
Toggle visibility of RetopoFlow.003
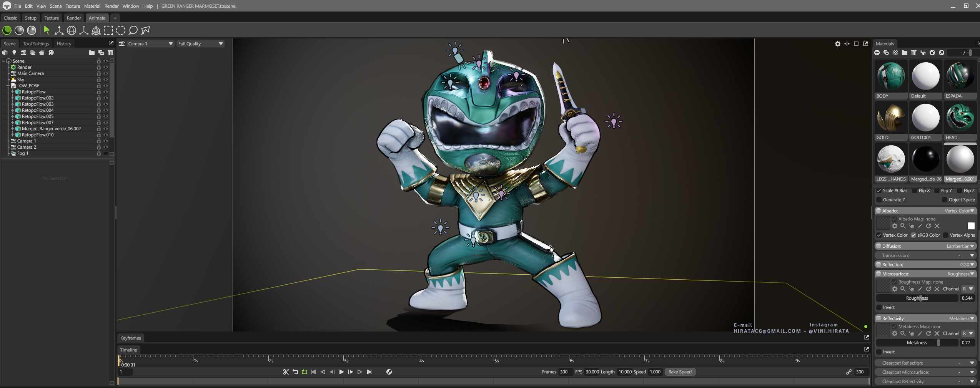coord(106,104)
